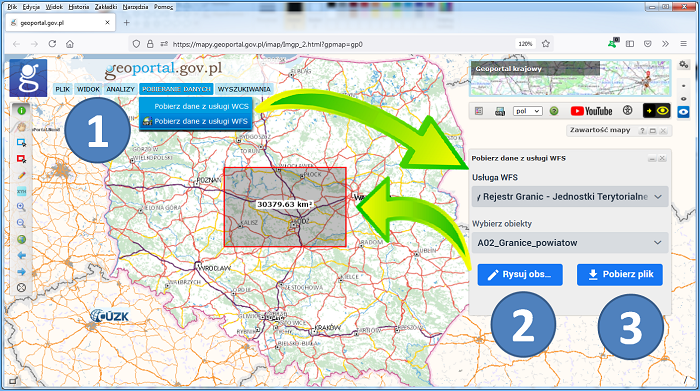
Task: Click the browser address bar
Action: tap(339, 44)
